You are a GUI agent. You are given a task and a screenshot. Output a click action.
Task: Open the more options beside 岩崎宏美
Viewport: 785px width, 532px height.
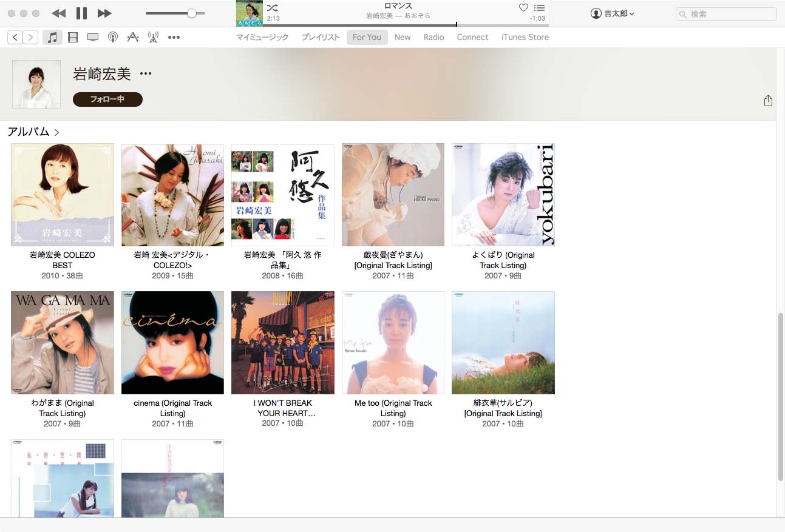click(x=146, y=74)
